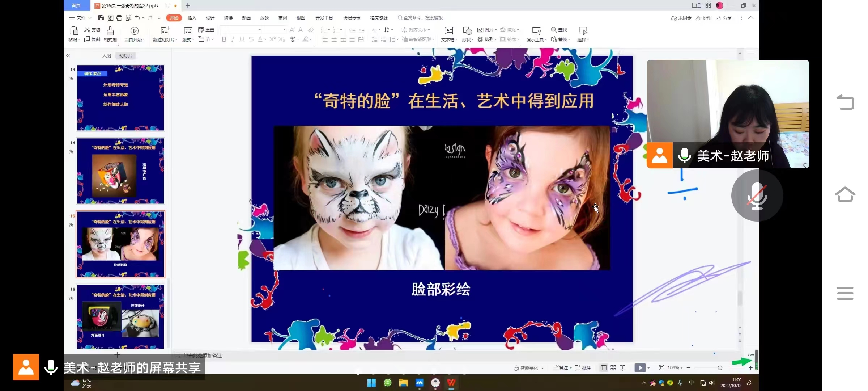868x391 pixels.
Task: Click the 查找 find icon
Action: 554,30
